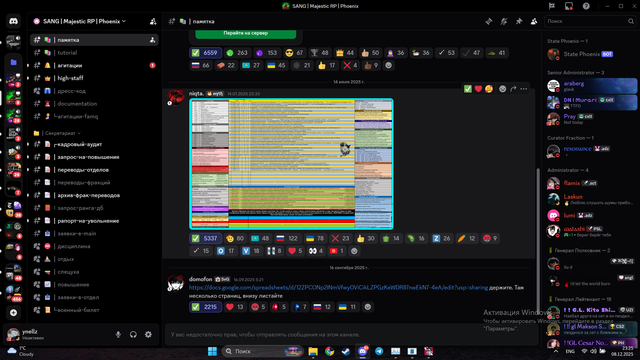Open resonance profile in member list

(x=592, y=151)
